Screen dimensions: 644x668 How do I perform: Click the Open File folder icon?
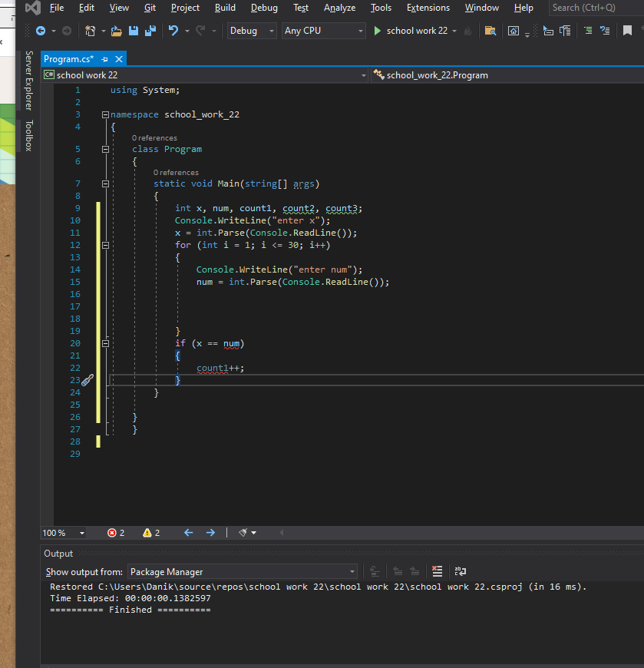tap(116, 31)
